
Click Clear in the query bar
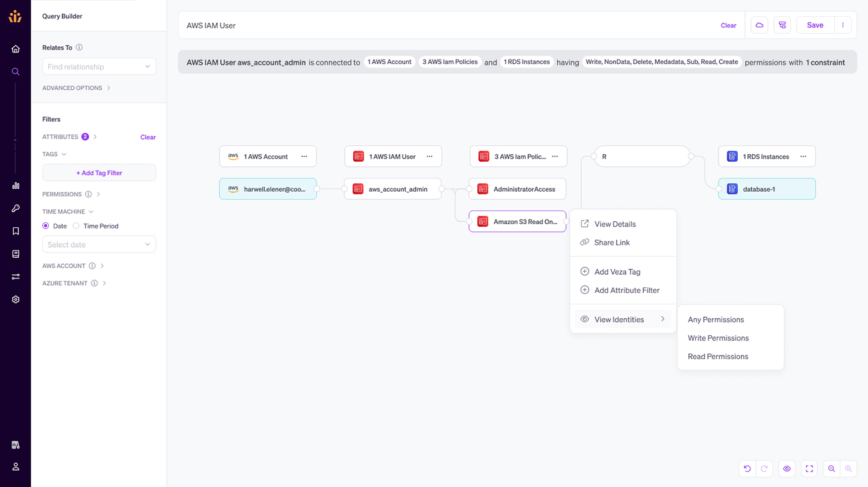pos(728,25)
